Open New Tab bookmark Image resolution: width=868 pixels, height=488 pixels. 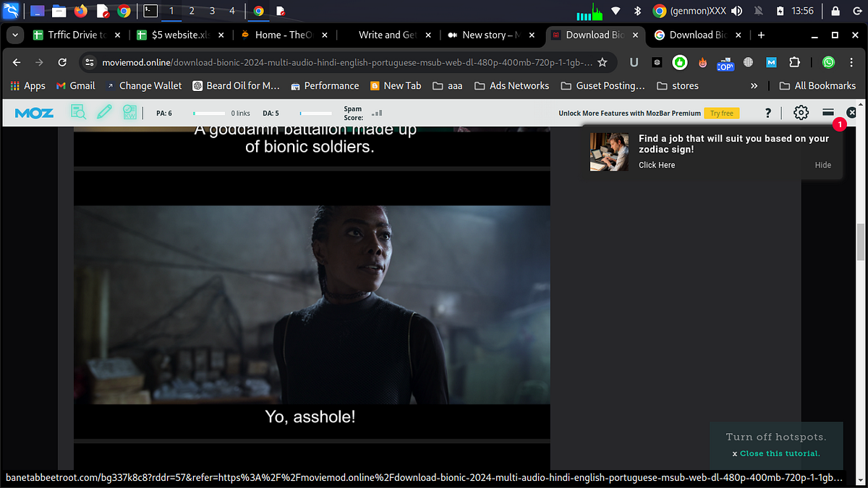click(x=396, y=85)
